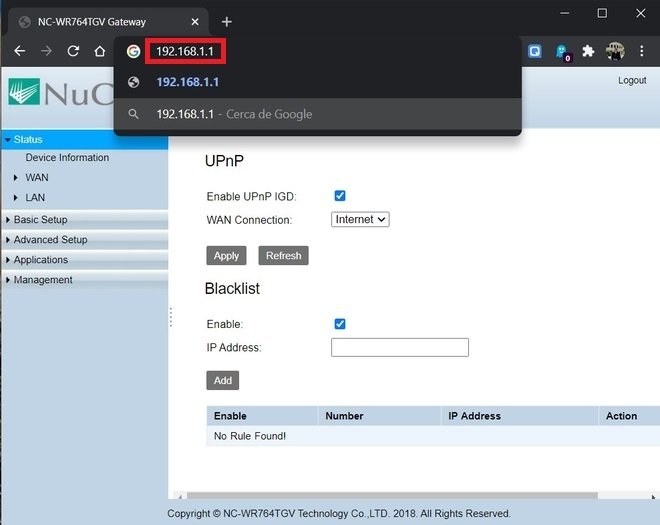Viewport: 660px width, 525px height.
Task: Click the Google icon in the address bar
Action: tap(133, 51)
